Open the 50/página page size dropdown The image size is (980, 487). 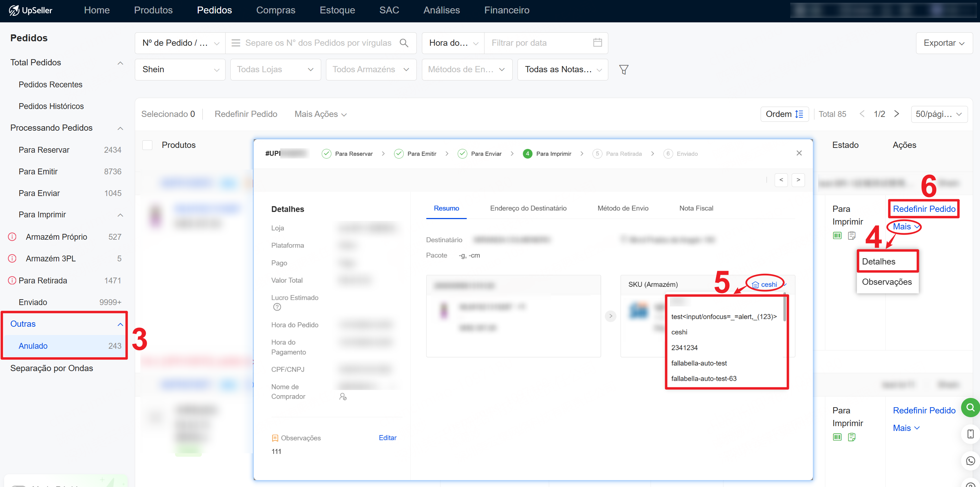coord(939,114)
